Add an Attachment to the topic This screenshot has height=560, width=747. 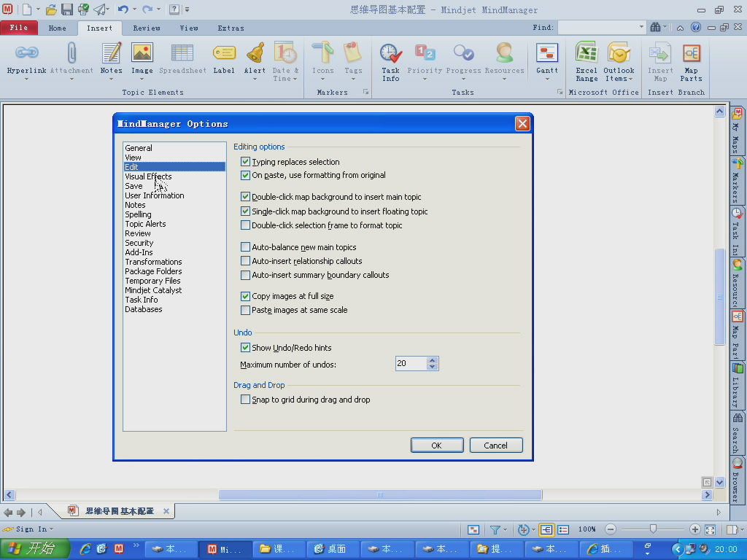click(x=71, y=58)
